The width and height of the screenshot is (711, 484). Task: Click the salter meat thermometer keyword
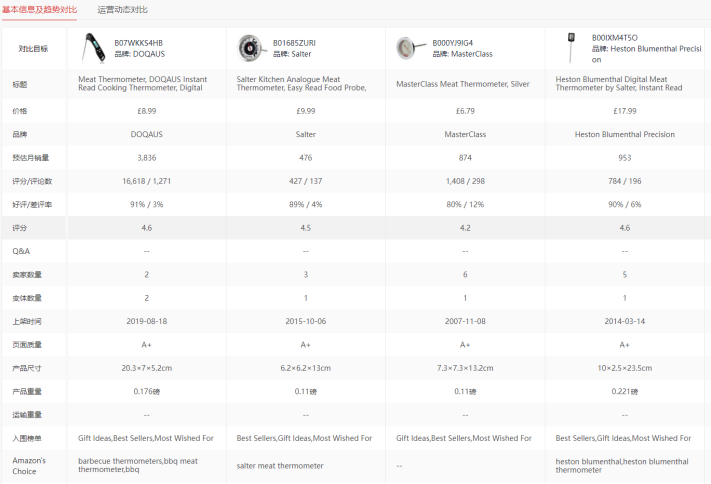click(x=280, y=466)
